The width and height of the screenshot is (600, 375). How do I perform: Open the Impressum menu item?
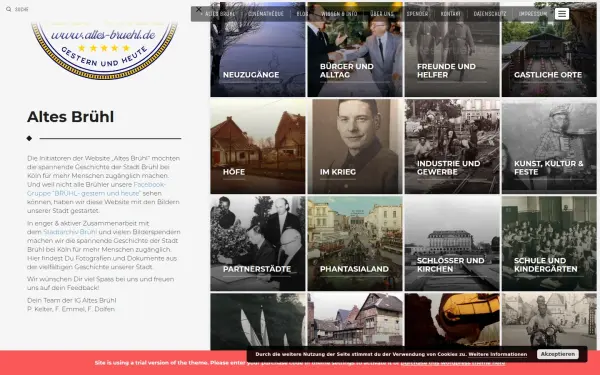tap(533, 14)
